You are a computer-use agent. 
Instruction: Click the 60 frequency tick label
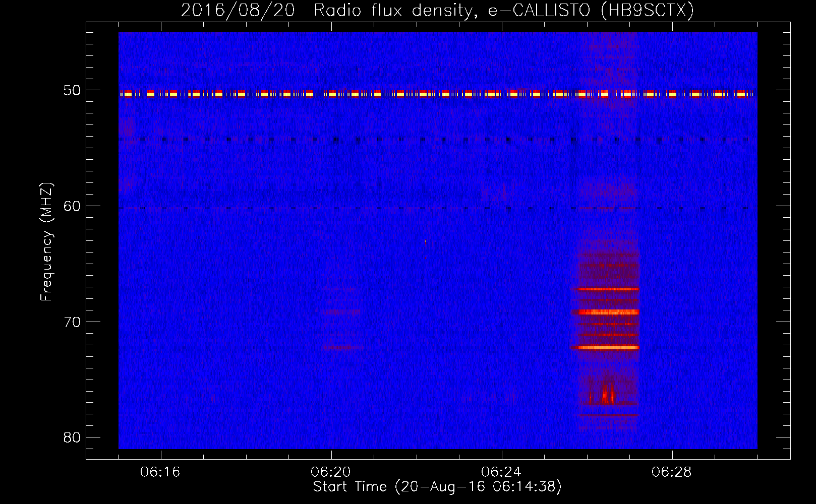[72, 206]
